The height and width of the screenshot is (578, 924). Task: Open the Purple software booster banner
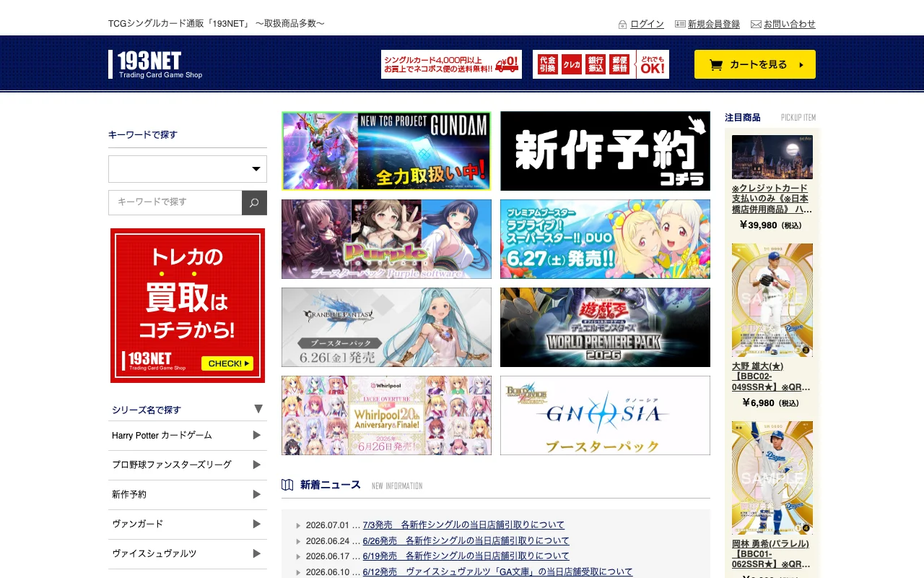tap(386, 239)
